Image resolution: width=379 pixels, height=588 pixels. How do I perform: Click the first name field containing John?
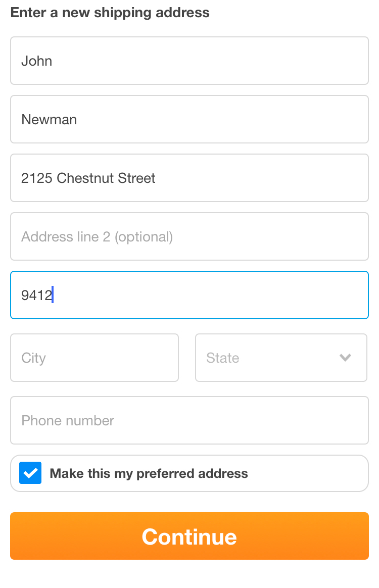coord(189,61)
